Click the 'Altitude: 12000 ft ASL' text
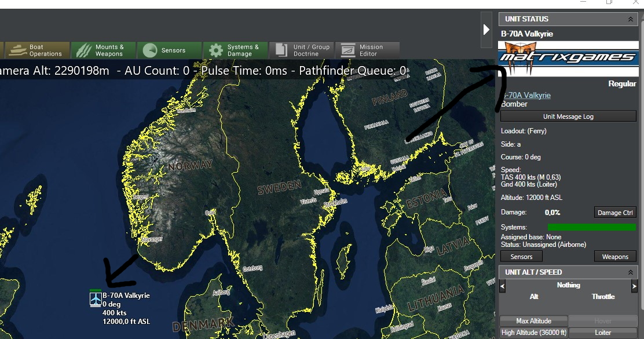This screenshot has height=339, width=644. tap(532, 198)
